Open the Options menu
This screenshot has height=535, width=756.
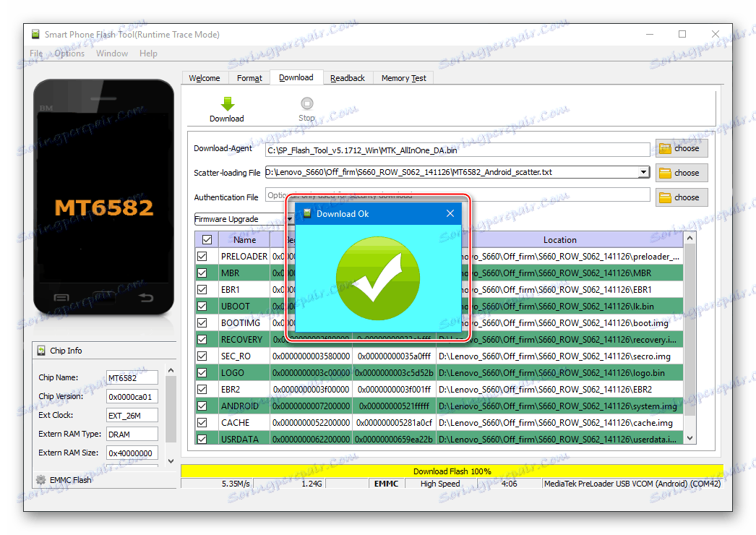tap(69, 53)
